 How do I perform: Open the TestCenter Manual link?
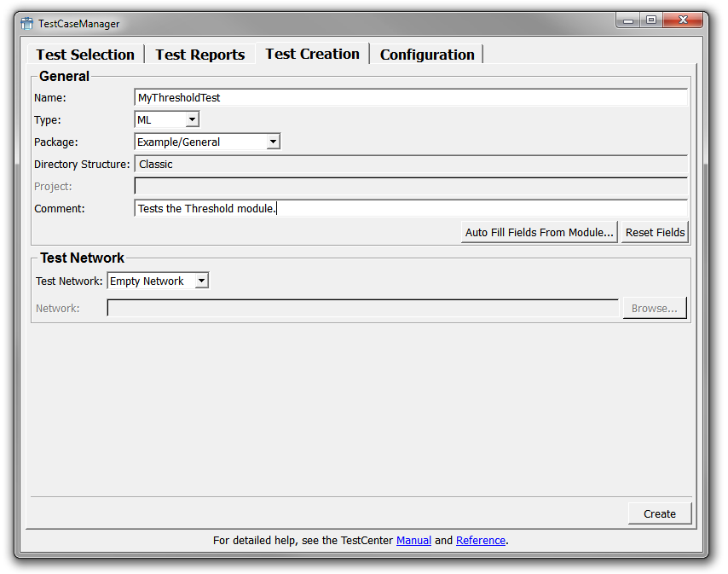pos(413,541)
